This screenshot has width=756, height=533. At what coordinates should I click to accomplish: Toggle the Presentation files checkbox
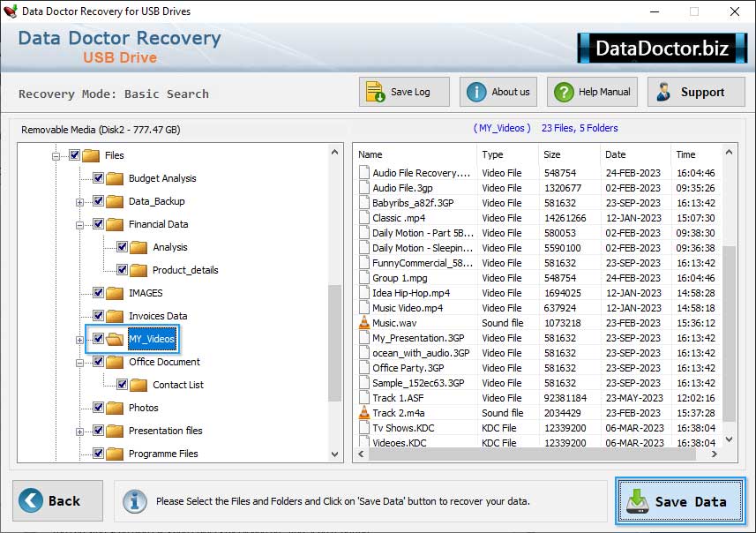(98, 431)
